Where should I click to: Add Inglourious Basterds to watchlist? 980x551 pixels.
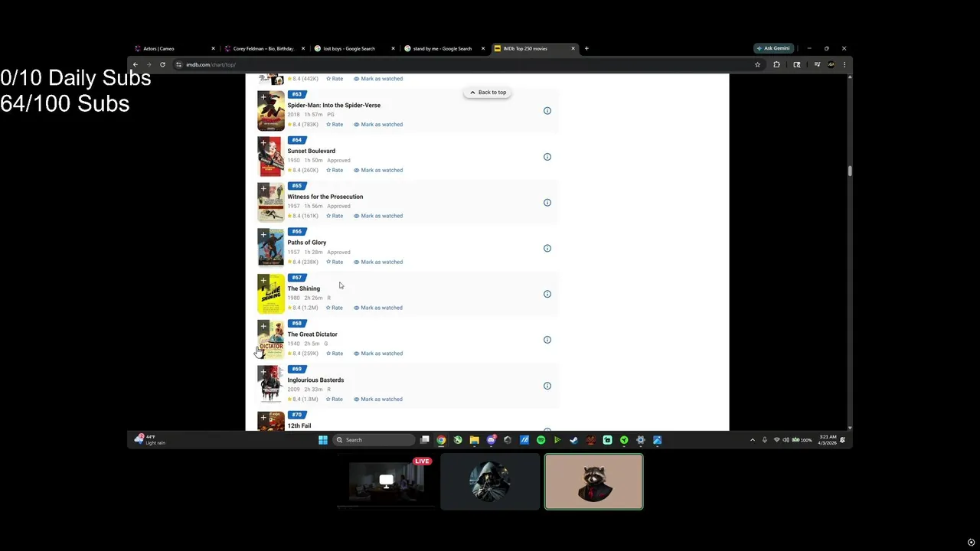[x=263, y=372]
